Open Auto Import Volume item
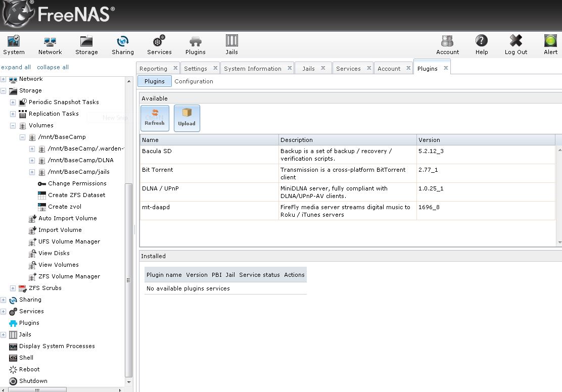This screenshot has width=562, height=392. (67, 218)
